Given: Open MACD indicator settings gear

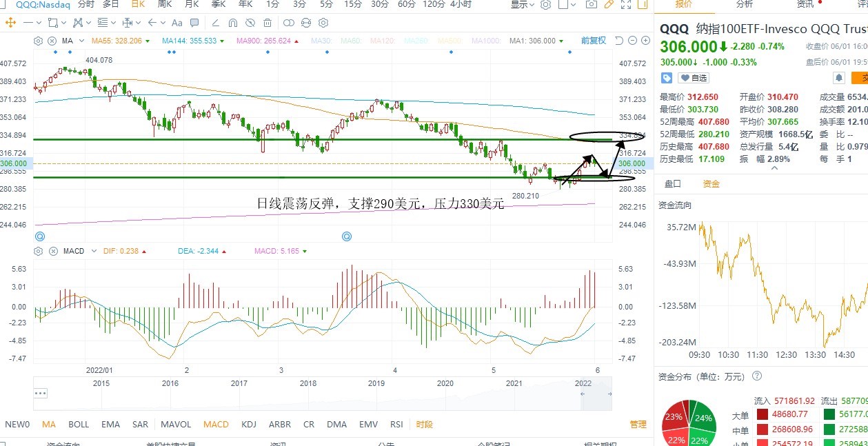Looking at the screenshot, I should [38, 251].
